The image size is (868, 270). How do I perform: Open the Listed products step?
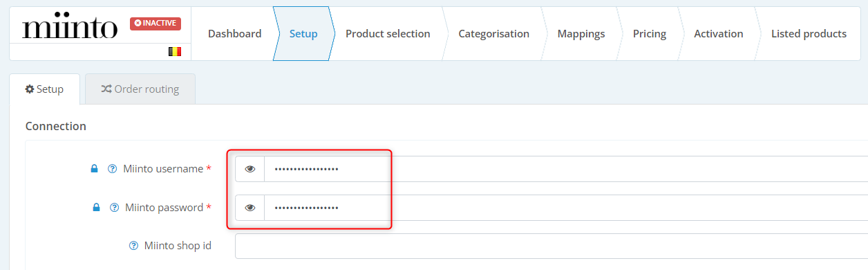(809, 34)
